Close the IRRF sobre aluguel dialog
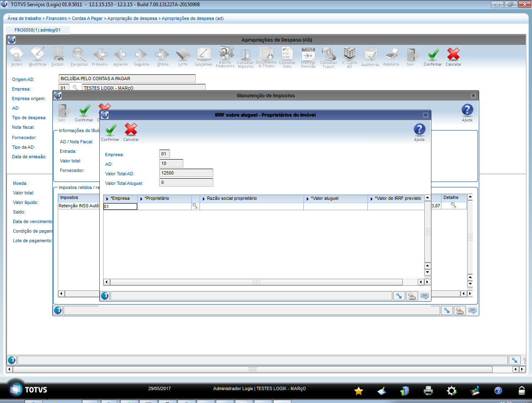The image size is (532, 403). 425,115
